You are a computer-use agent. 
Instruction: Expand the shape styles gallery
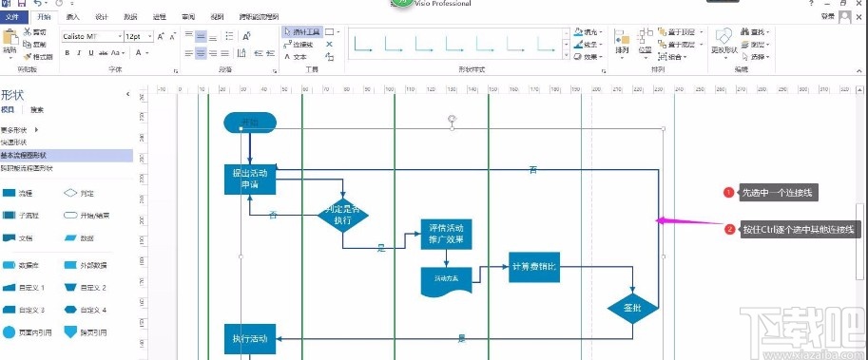tap(566, 56)
